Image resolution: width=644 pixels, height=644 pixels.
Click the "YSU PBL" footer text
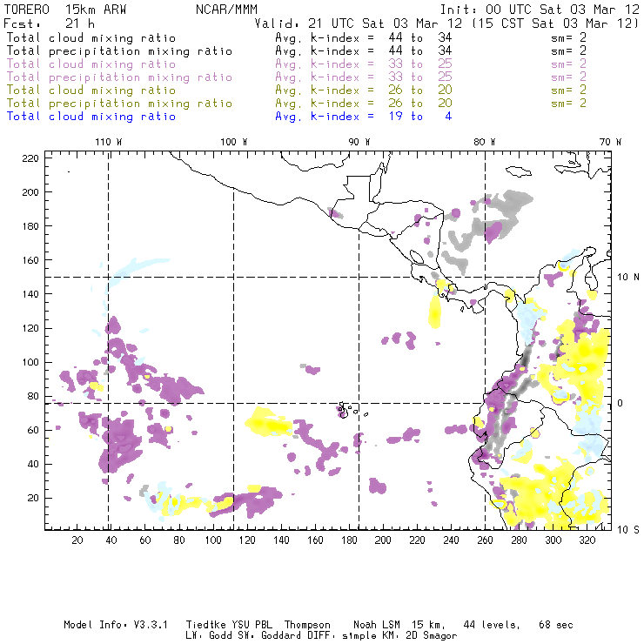coord(252,625)
